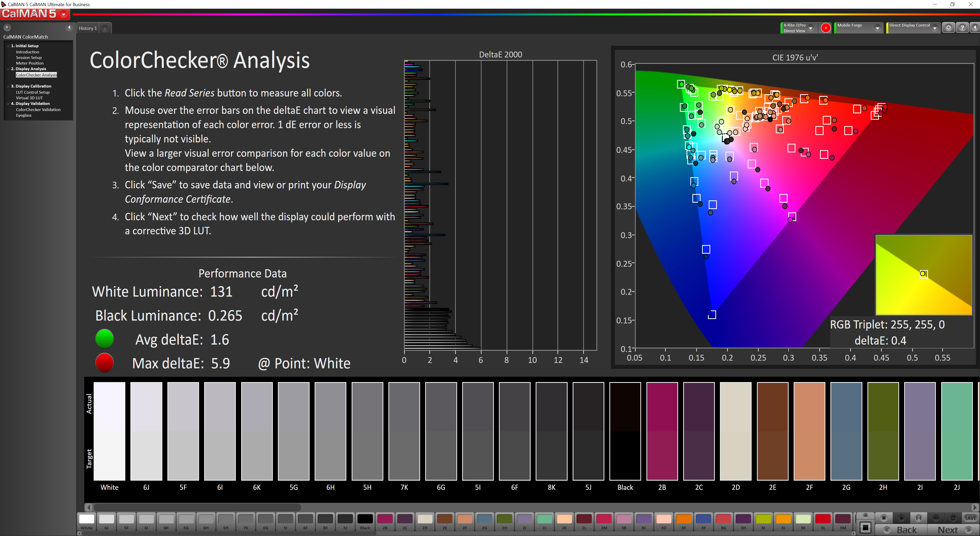Select the History 1 tab

pos(88,28)
